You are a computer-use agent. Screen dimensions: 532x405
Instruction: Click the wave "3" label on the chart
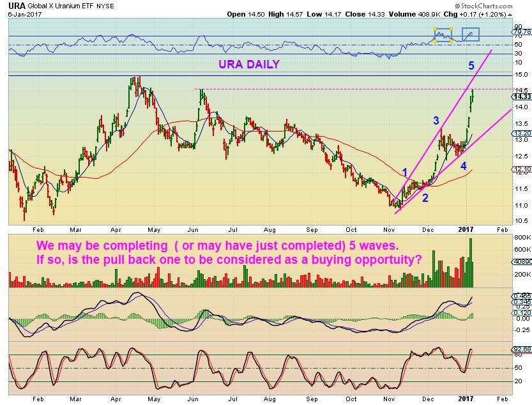pyautogui.click(x=436, y=120)
